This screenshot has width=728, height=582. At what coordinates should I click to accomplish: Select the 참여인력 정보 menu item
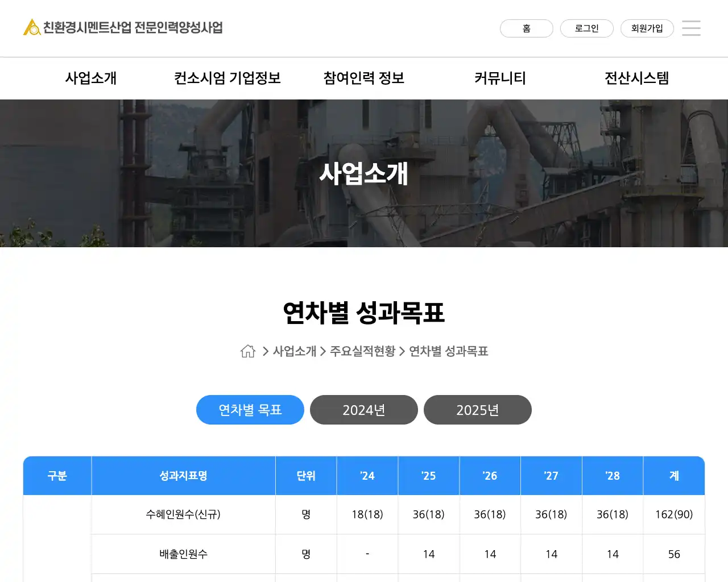click(x=364, y=78)
